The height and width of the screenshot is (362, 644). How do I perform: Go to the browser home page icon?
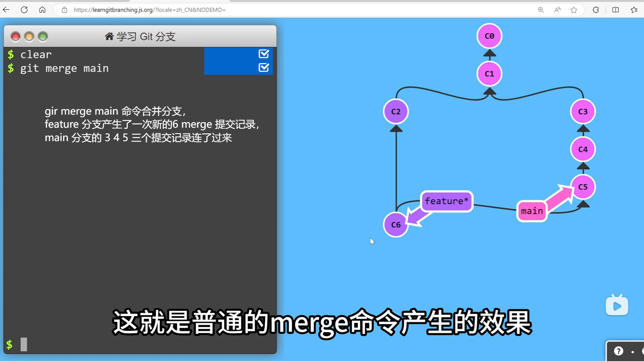click(42, 10)
